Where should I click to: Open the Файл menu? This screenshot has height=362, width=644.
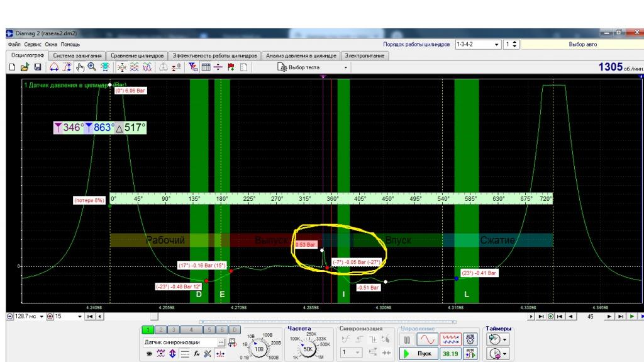point(14,45)
